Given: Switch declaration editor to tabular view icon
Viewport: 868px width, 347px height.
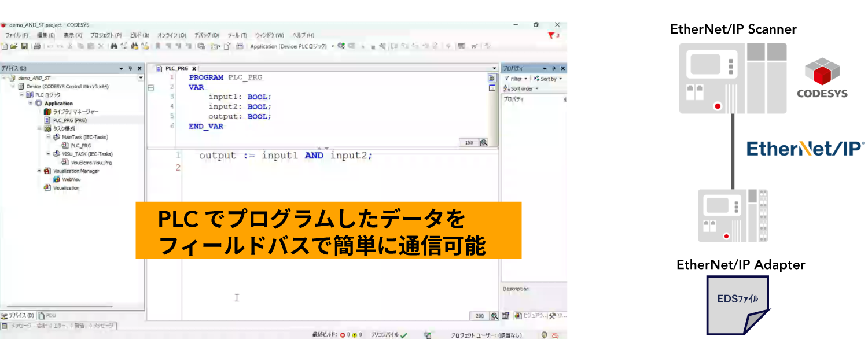Looking at the screenshot, I should point(492,88).
